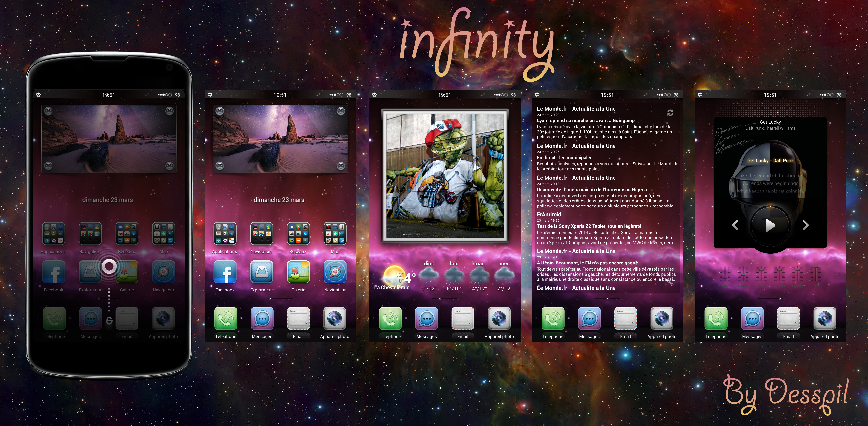Launch Navigateur on the unframed home screen
The image size is (868, 426).
pyautogui.click(x=335, y=272)
